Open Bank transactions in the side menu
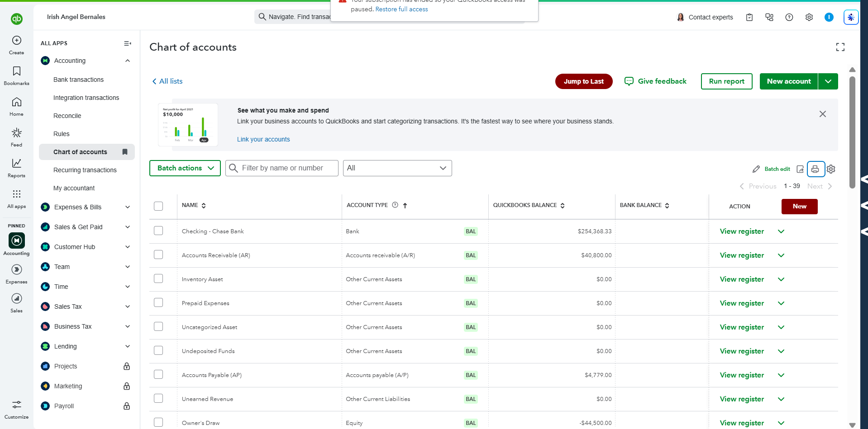This screenshot has height=429, width=868. pyautogui.click(x=78, y=80)
